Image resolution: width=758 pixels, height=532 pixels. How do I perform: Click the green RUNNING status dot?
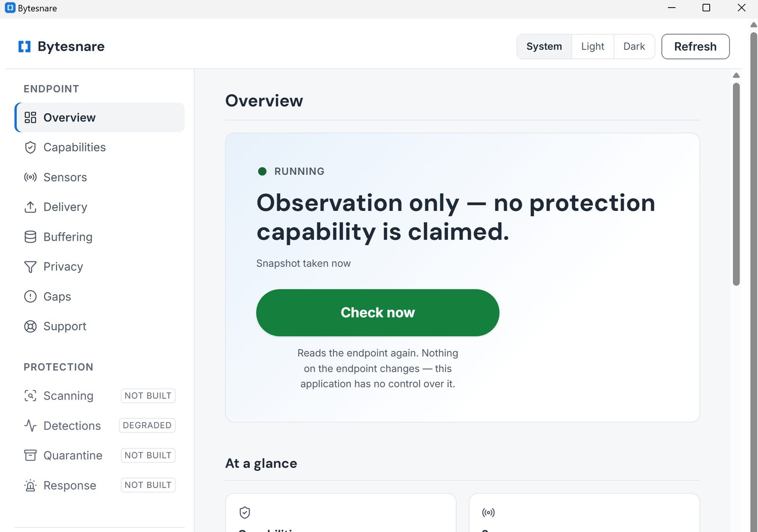[x=262, y=171]
